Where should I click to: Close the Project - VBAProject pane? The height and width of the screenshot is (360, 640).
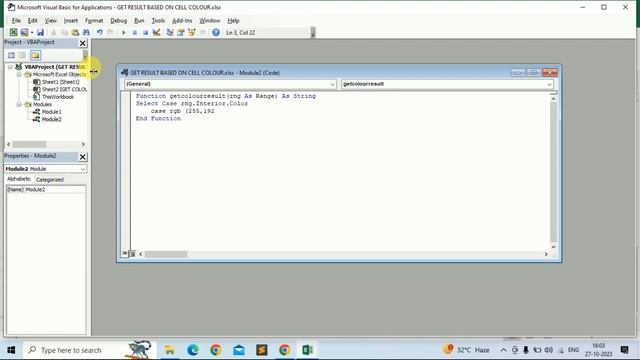coord(82,43)
